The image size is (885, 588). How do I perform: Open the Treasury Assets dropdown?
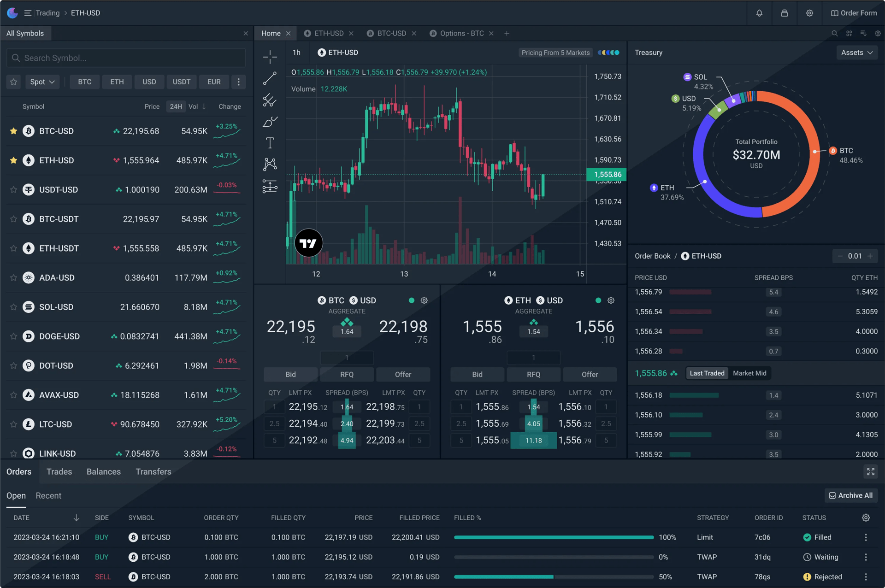pyautogui.click(x=857, y=53)
